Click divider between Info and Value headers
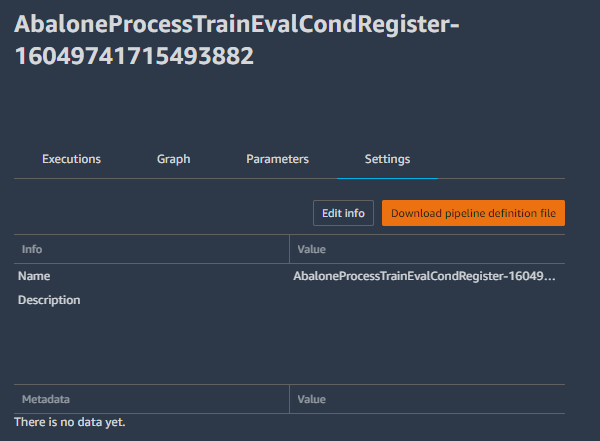Viewport: 600px width, 441px height. coord(289,248)
